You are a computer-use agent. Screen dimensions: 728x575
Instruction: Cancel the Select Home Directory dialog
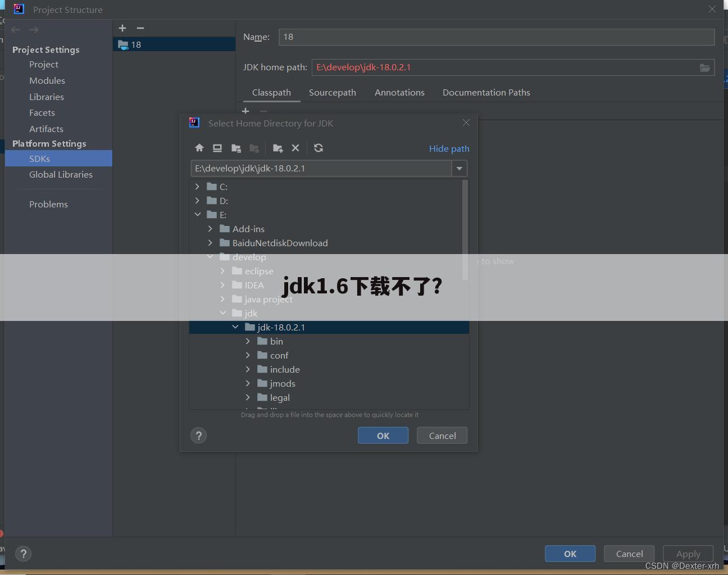(442, 436)
